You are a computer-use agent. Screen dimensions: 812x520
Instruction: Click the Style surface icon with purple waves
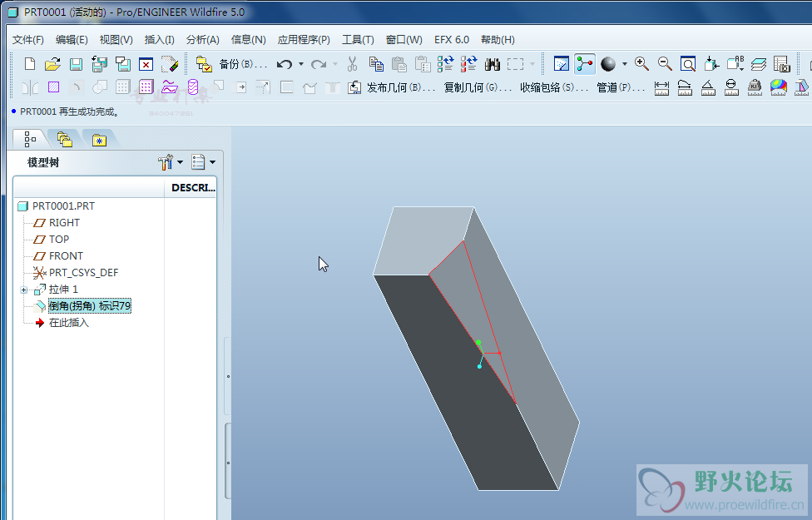tap(170, 87)
